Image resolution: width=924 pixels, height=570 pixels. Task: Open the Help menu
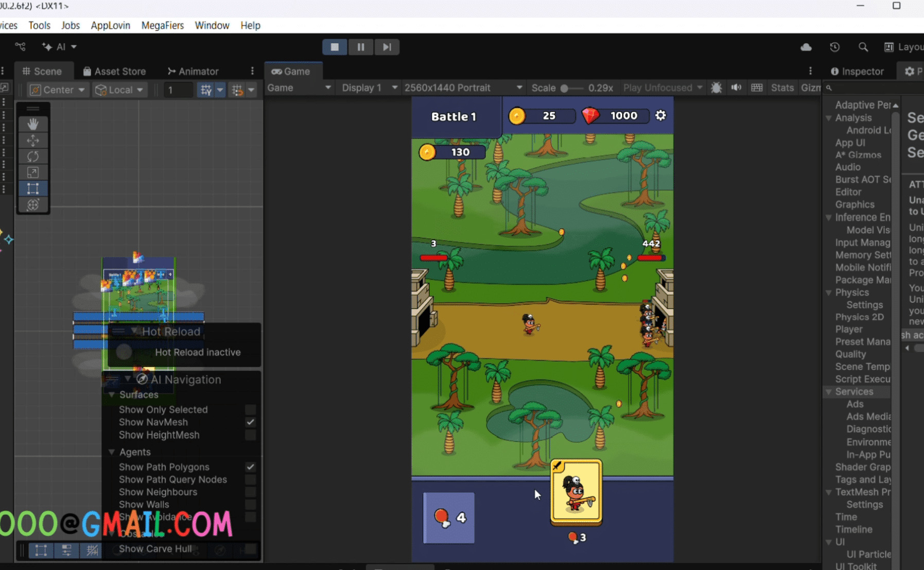pyautogui.click(x=250, y=25)
